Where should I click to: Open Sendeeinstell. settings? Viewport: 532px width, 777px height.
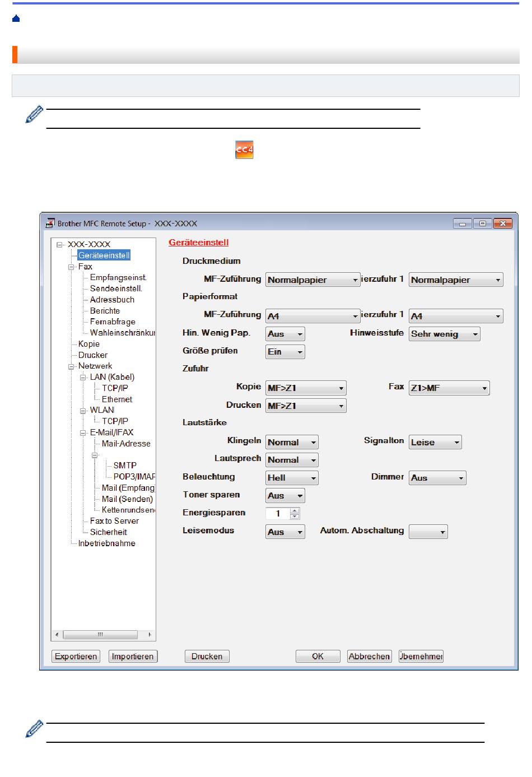coord(116,289)
